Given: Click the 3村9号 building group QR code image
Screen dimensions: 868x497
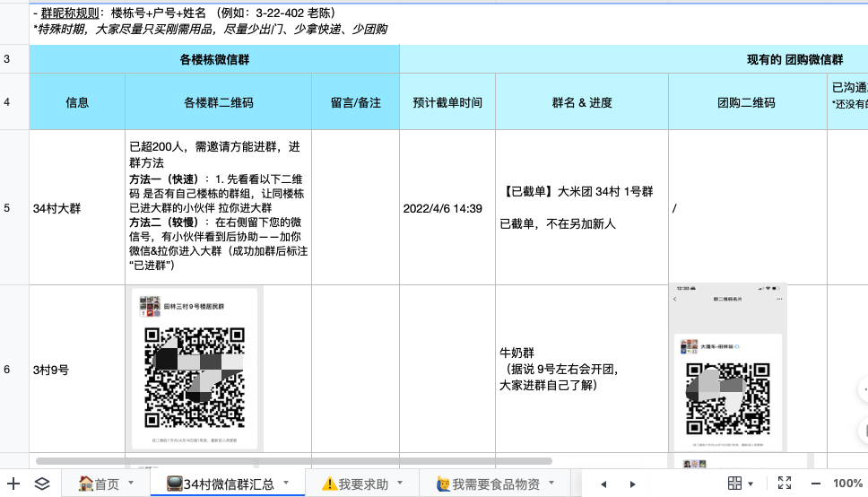Looking at the screenshot, I should coord(195,368).
